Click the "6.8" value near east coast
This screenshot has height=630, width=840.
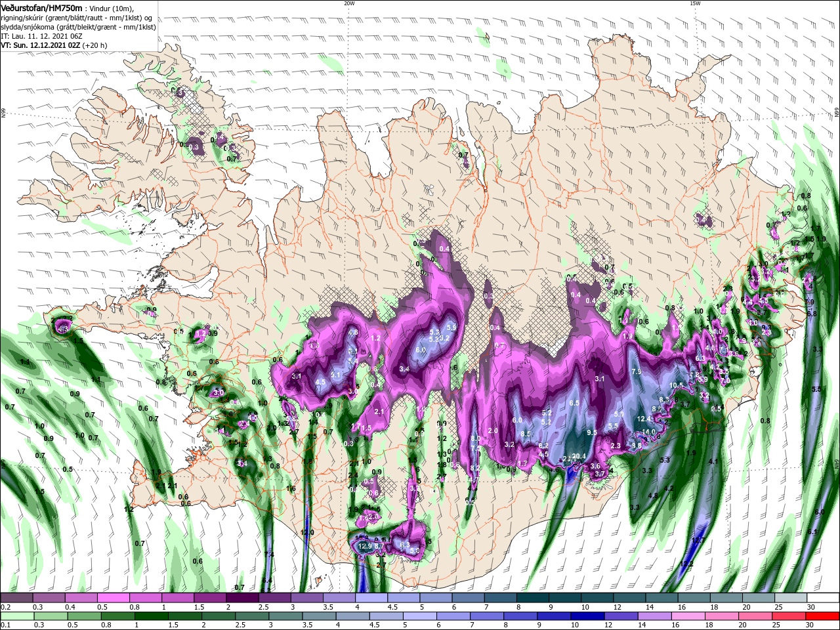pyautogui.click(x=811, y=314)
